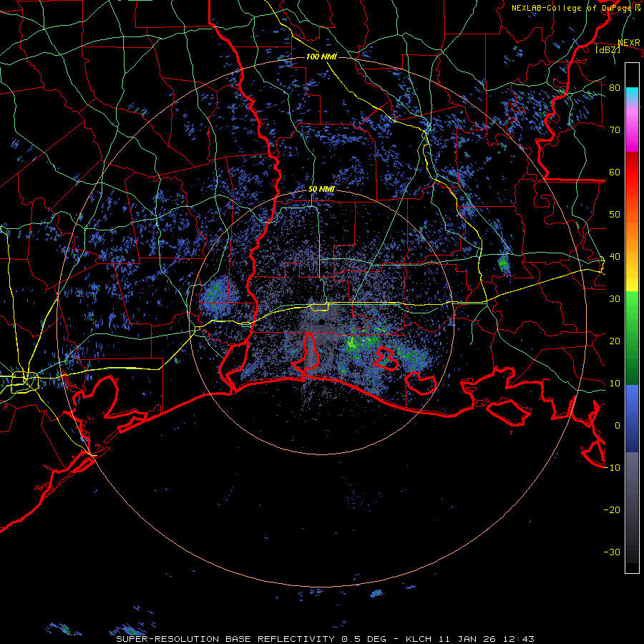Click the 30 value on the dBZ scale
This screenshot has width=644, height=644.
pos(615,298)
